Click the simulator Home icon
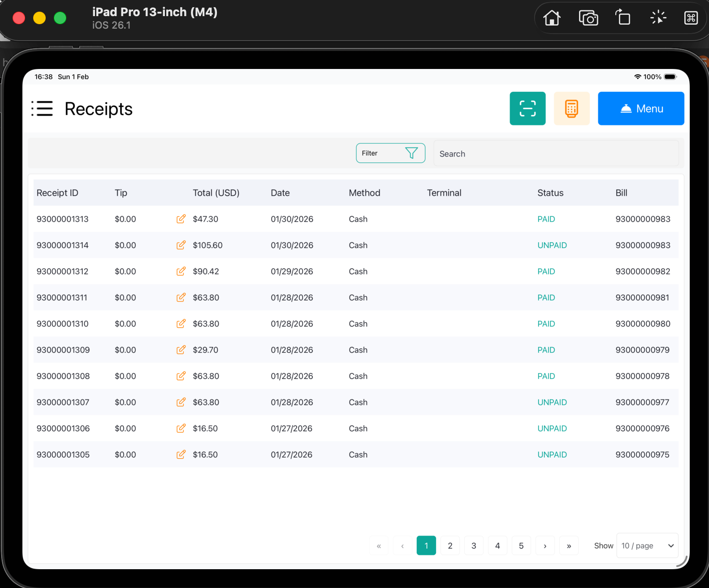The height and width of the screenshot is (588, 709). [552, 18]
